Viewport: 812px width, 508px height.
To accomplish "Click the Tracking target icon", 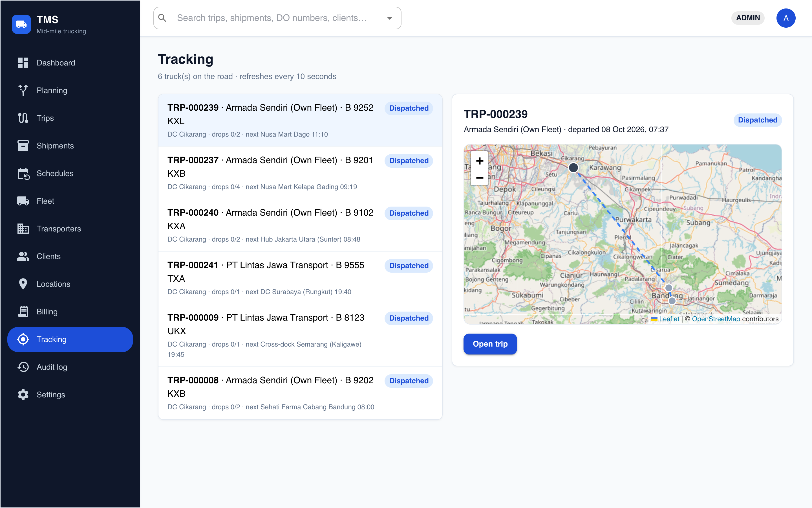I will pos(23,339).
